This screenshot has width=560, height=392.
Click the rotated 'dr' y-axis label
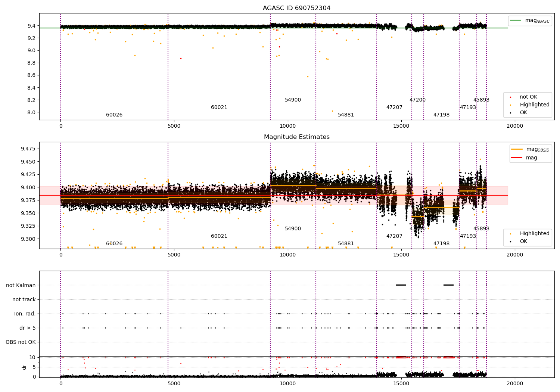point(24,367)
